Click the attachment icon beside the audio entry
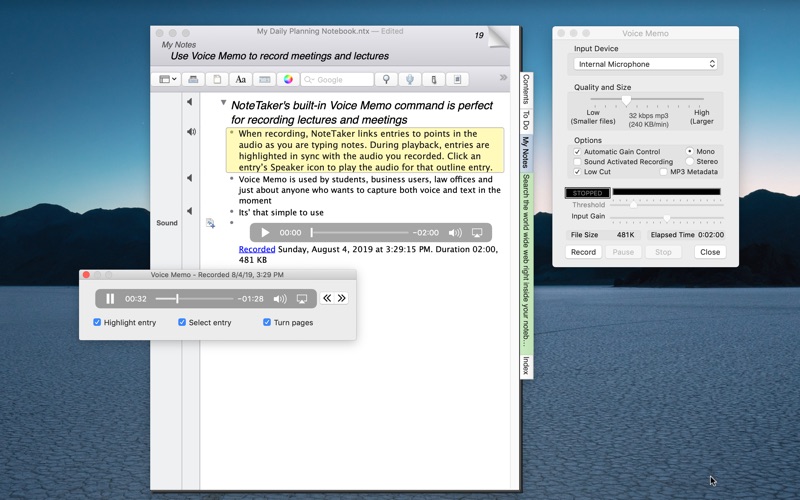The width and height of the screenshot is (800, 500). 210,223
